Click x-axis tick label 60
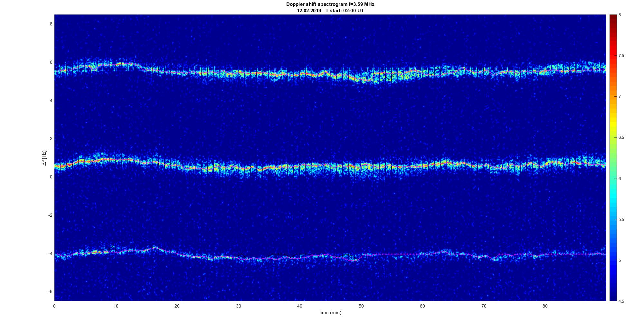 (422, 306)
